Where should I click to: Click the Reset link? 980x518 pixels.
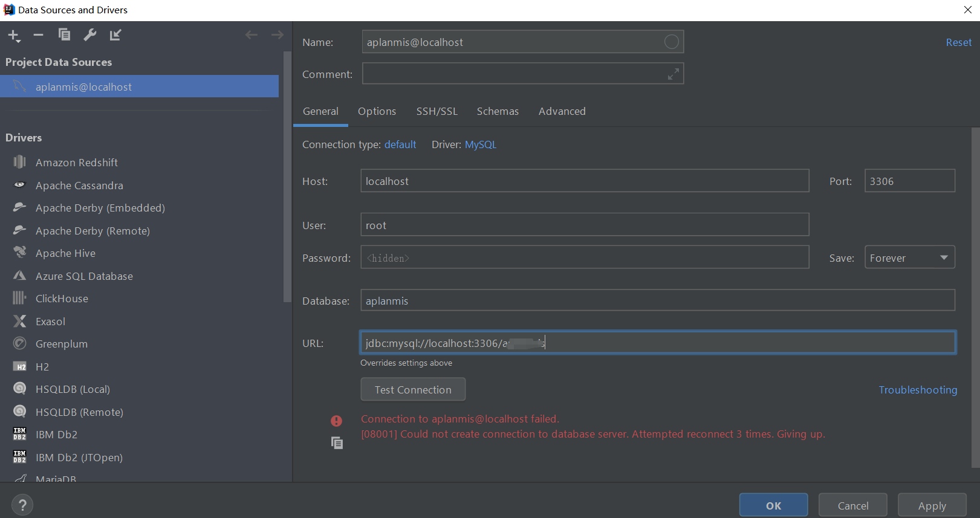coord(959,42)
